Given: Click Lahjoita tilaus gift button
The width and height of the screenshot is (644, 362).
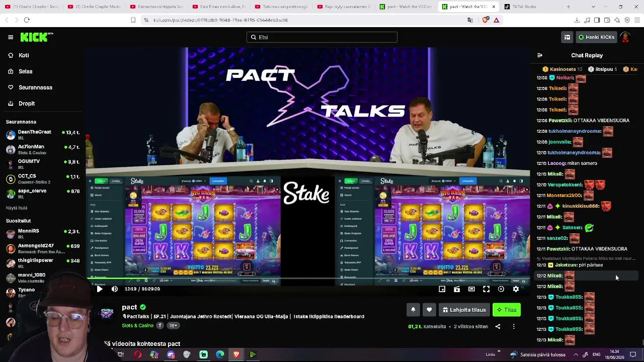Looking at the screenshot, I should [464, 310].
